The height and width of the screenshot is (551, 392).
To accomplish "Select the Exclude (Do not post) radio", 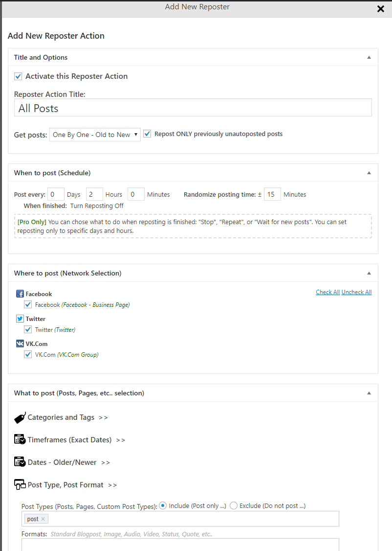I will coord(234,505).
